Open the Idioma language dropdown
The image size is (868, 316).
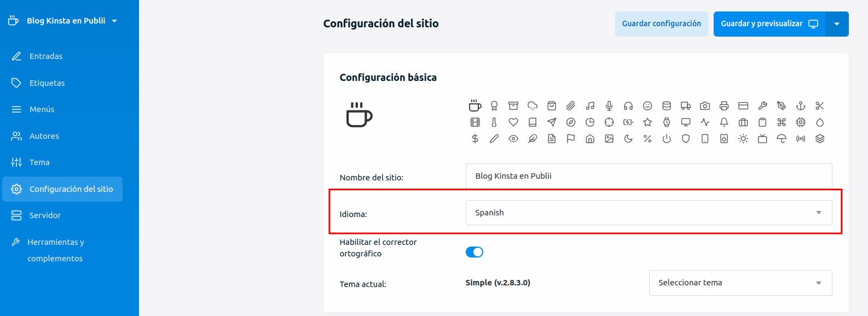click(x=649, y=213)
